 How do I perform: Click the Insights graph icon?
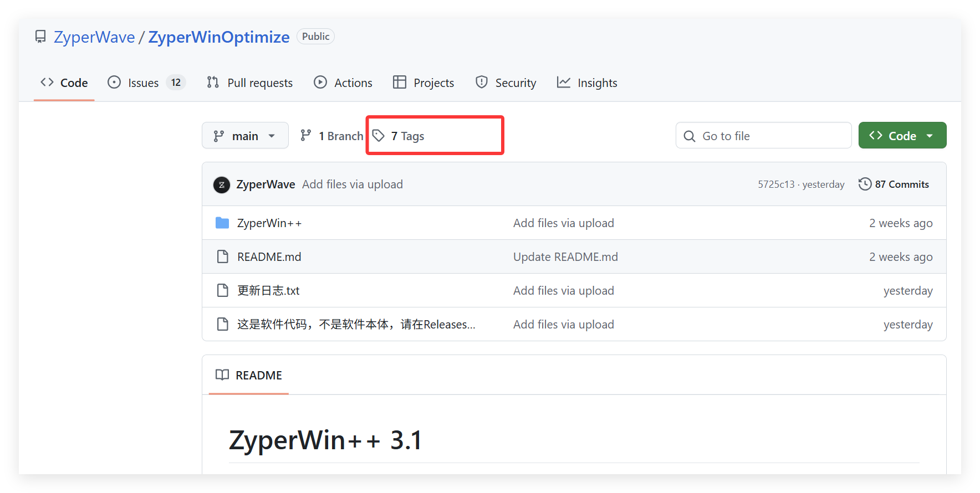pos(564,83)
